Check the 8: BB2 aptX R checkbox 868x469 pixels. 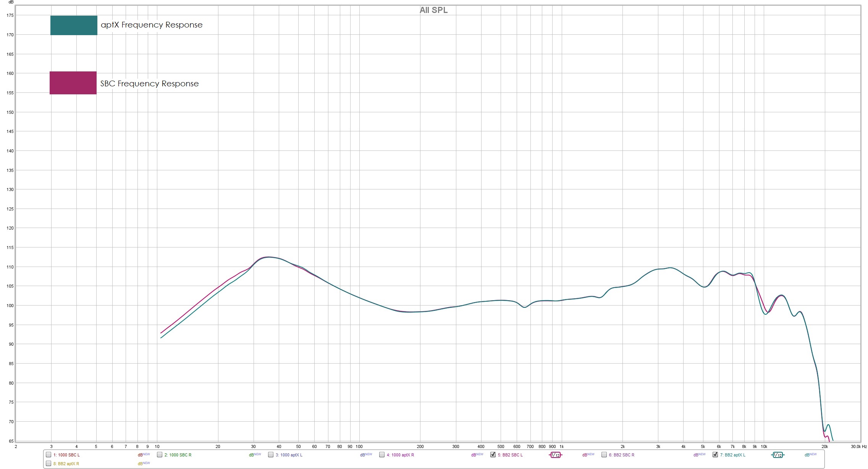point(48,463)
